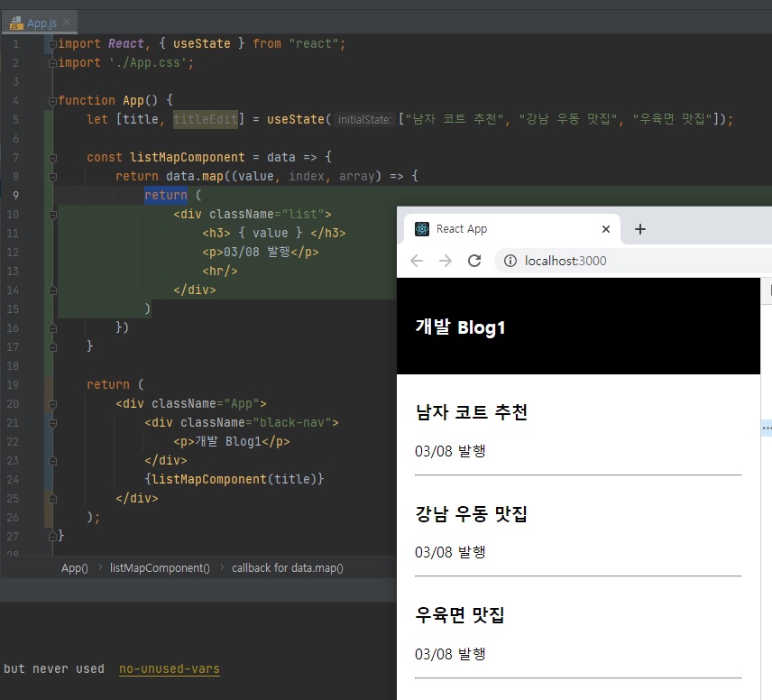Click the selected return keyword on line 9
772x700 pixels.
pos(166,195)
